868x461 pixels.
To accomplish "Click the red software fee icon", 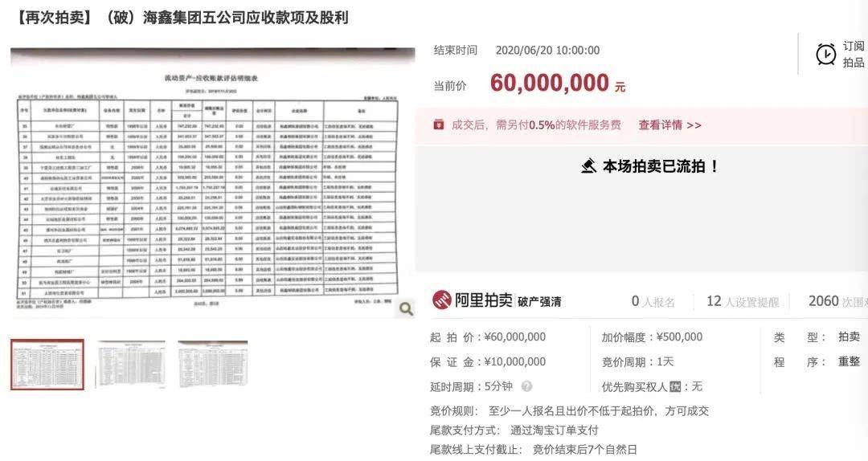I will [x=439, y=124].
